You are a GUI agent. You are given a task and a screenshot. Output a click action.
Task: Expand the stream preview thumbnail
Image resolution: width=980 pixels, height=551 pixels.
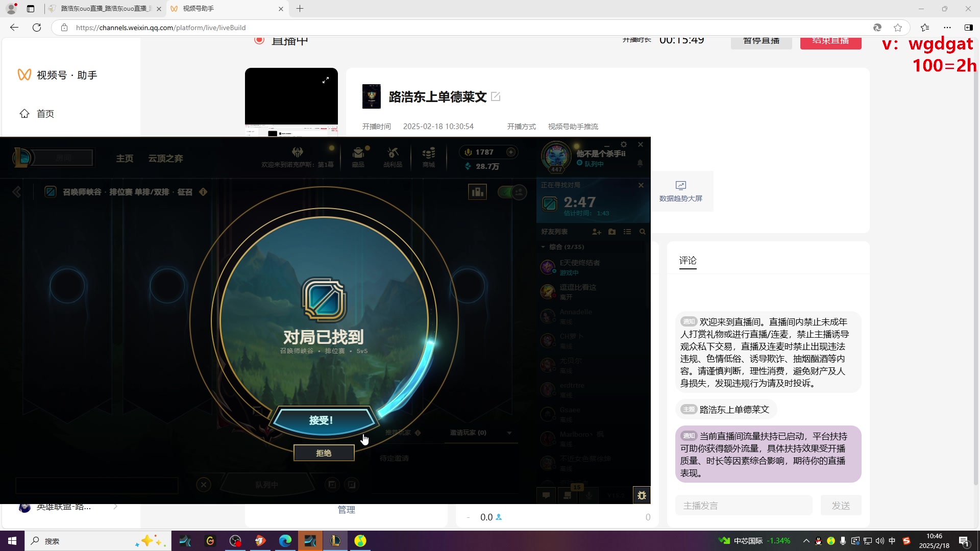pos(326,80)
